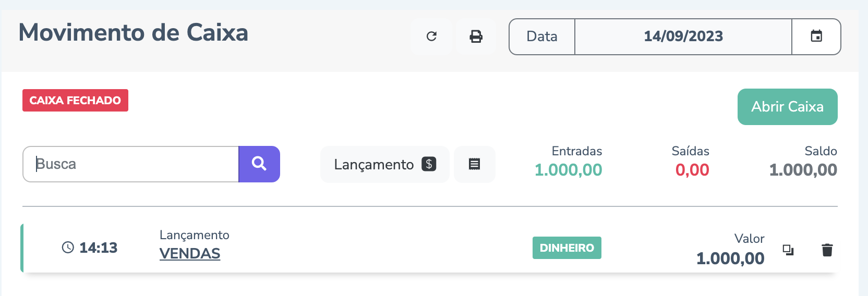This screenshot has height=296, width=868.
Task: Click the DINHEIRO payment badge
Action: click(566, 248)
